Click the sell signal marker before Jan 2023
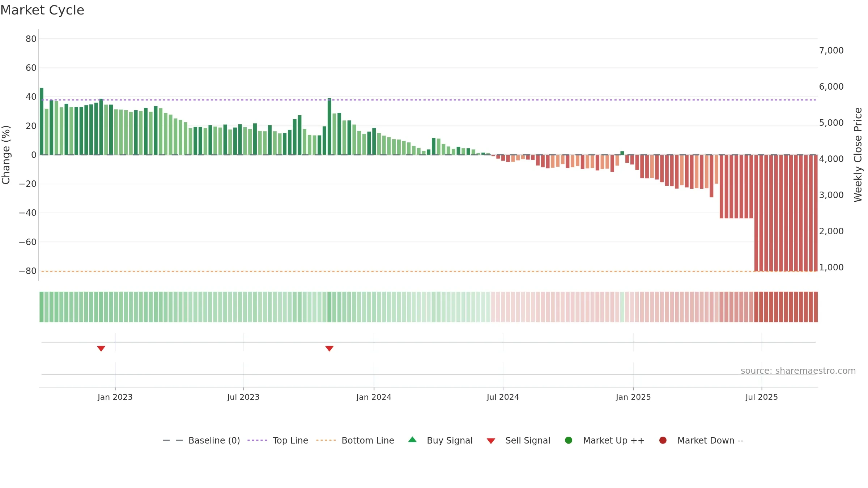The width and height of the screenshot is (868, 488). click(x=101, y=348)
